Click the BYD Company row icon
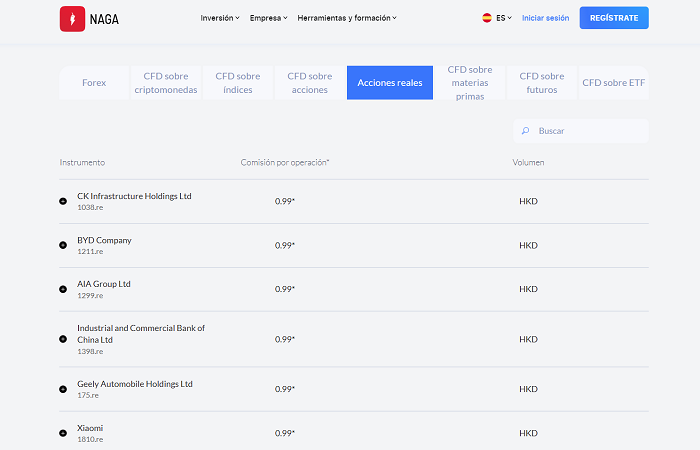 pyautogui.click(x=63, y=245)
